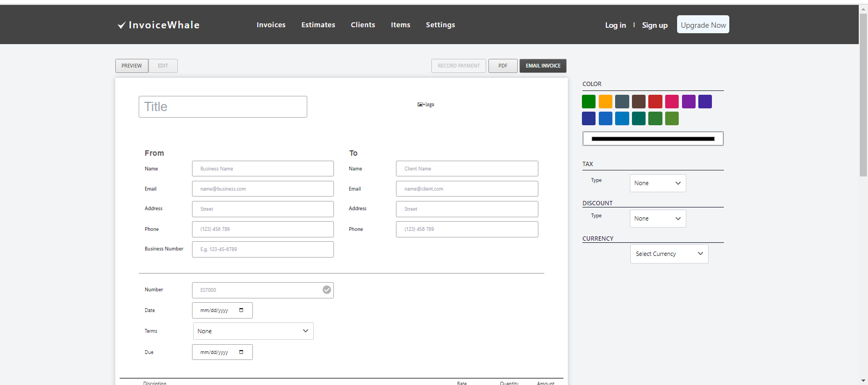Open the calendar picker for Date
The width and height of the screenshot is (868, 385).
coord(241,310)
